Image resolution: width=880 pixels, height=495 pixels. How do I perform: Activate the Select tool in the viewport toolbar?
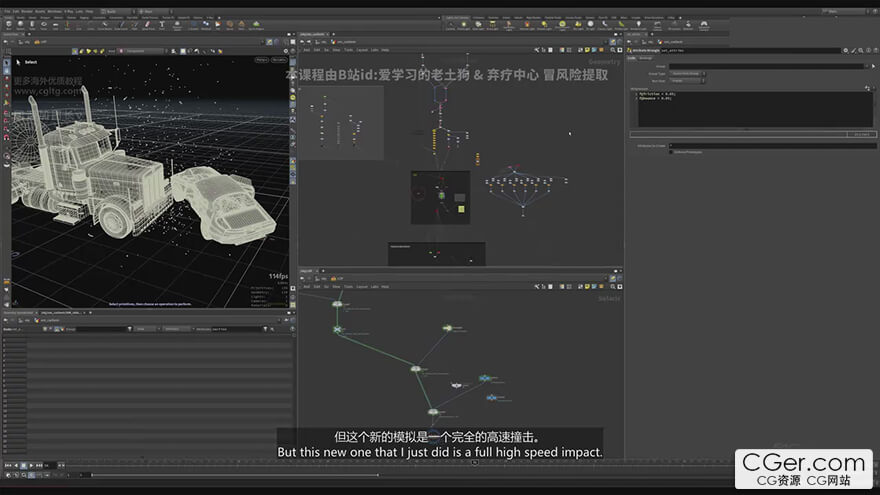(6, 62)
